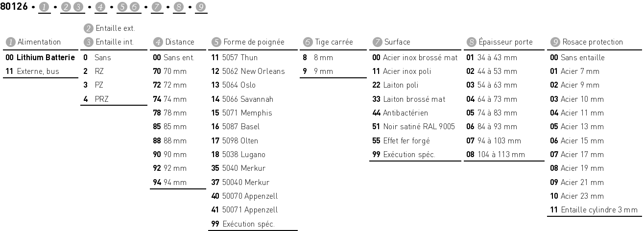Click the circled 5 icon beside Forme de poignée
Image resolution: width=644 pixels, height=231 pixels.
[x=216, y=42]
